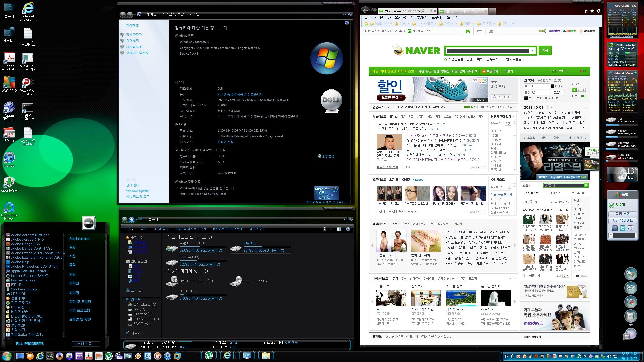Click File (D:) usage bar in Computer window
Screen dimensions: 644x362
pos(267,247)
